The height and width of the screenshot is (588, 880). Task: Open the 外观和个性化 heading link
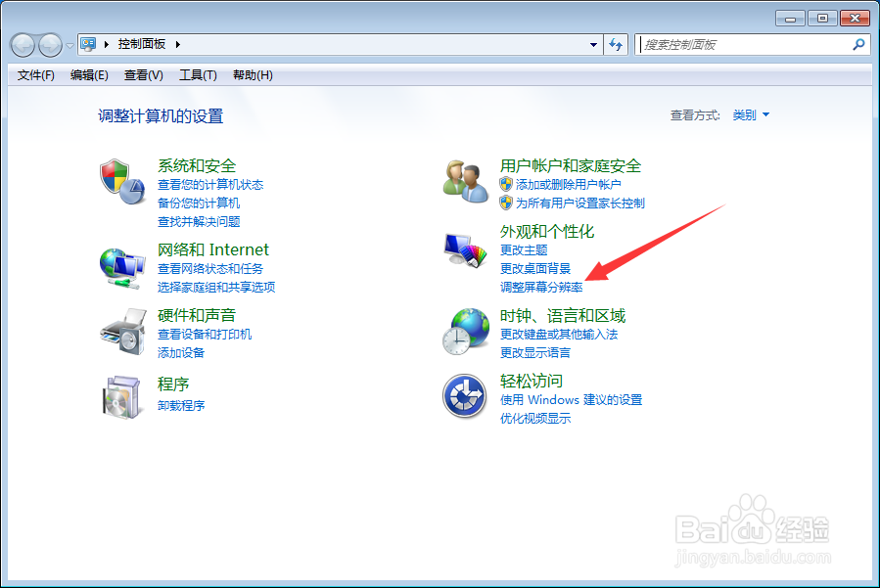547,231
